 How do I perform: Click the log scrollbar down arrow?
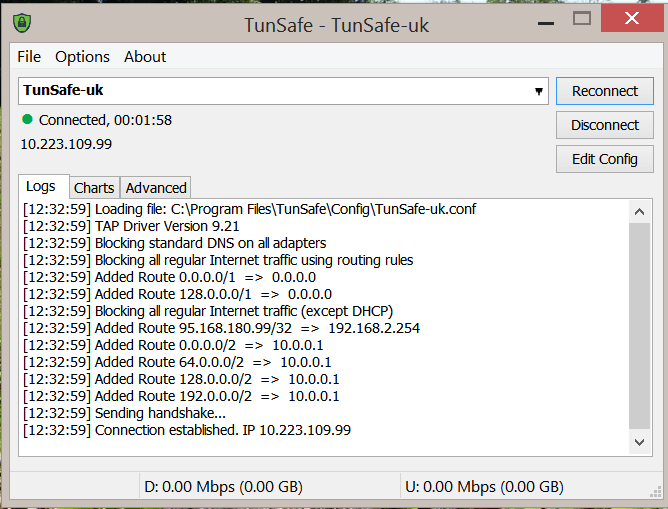click(639, 443)
